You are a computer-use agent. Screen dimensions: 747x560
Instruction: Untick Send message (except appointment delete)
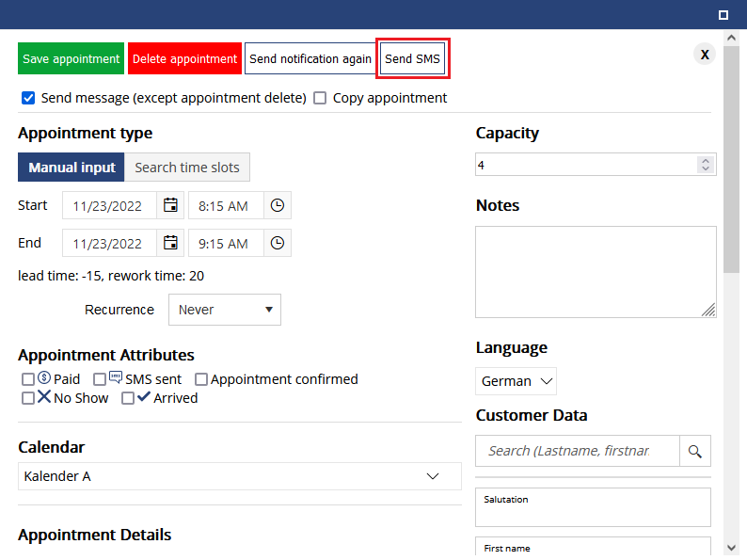tap(28, 98)
